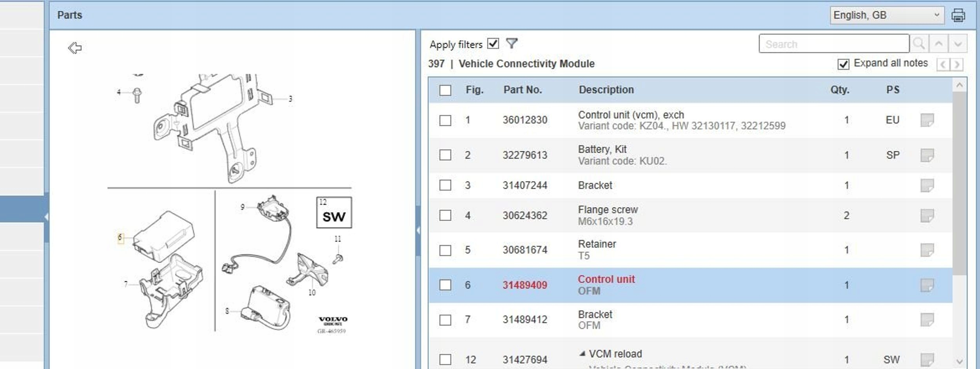Image resolution: width=980 pixels, height=369 pixels.
Task: Click the Qty. column header
Action: [x=840, y=90]
